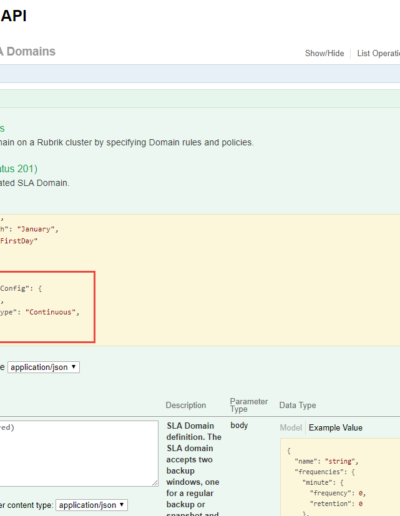Click inside the body parameter text area

pyautogui.click(x=79, y=453)
